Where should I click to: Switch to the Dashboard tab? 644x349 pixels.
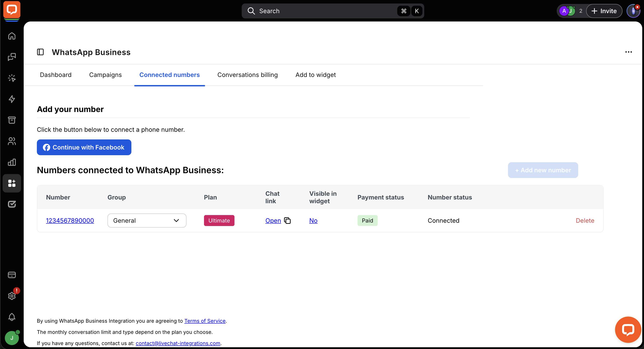(x=56, y=75)
